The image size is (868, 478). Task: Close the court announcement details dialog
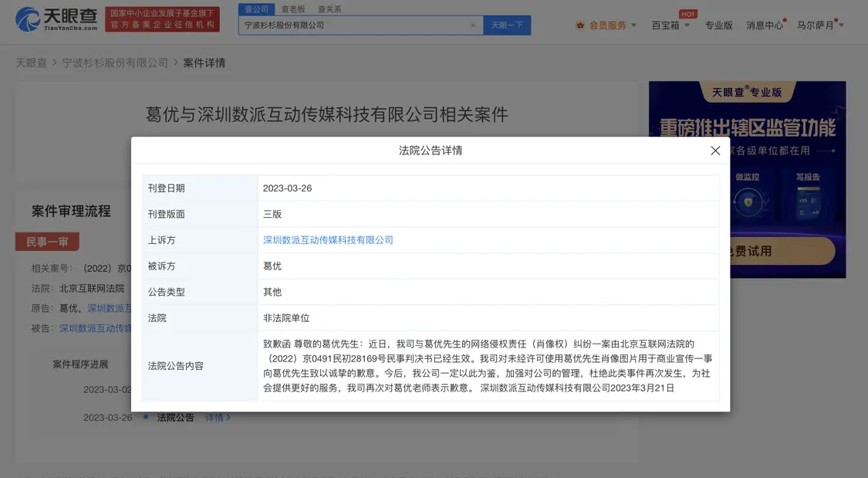pyautogui.click(x=715, y=151)
